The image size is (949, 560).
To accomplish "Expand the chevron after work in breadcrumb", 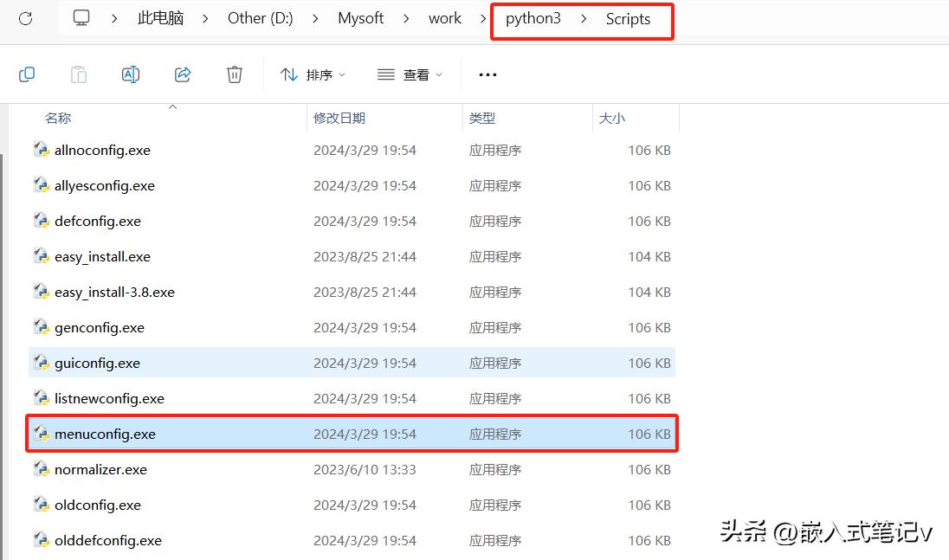I will [x=481, y=17].
